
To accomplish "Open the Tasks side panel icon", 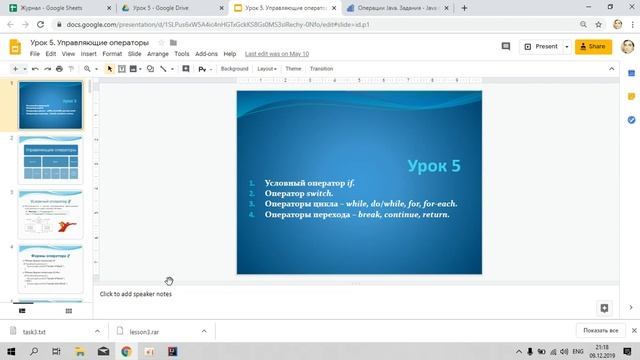I will [x=631, y=120].
